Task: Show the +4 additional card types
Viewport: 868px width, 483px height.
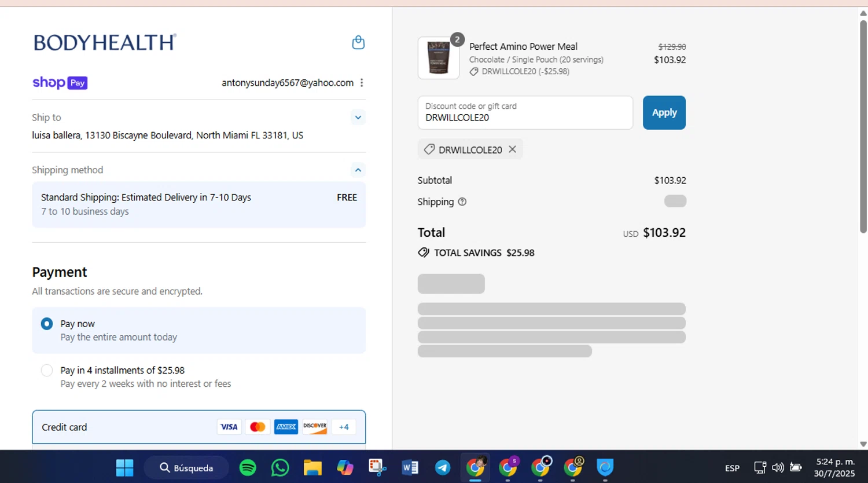Action: pyautogui.click(x=344, y=427)
